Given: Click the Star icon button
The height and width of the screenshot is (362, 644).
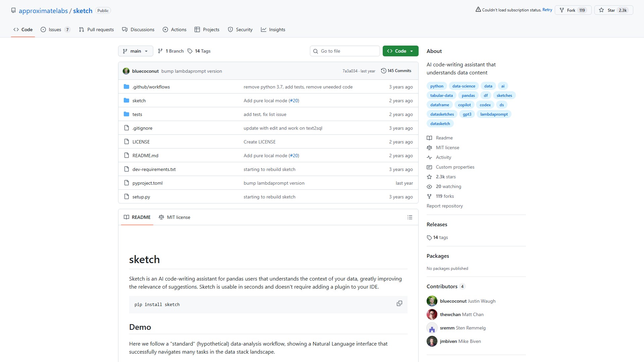Looking at the screenshot, I should 601,10.
